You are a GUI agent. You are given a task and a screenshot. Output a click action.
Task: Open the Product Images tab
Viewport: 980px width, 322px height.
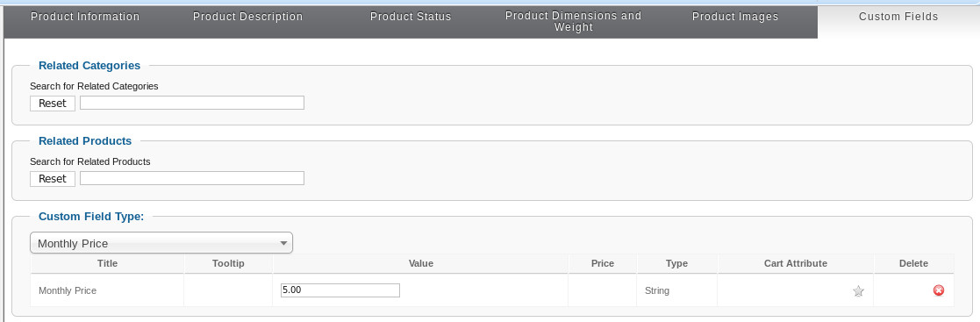pos(735,17)
